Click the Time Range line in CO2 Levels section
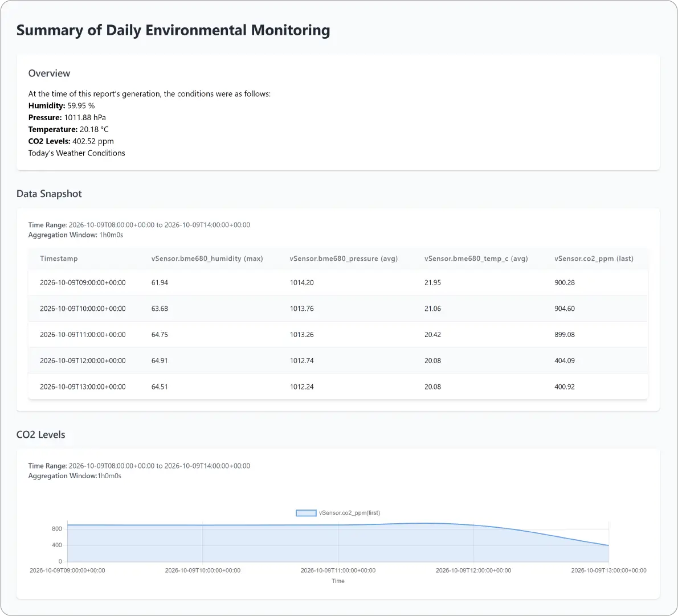 139,466
